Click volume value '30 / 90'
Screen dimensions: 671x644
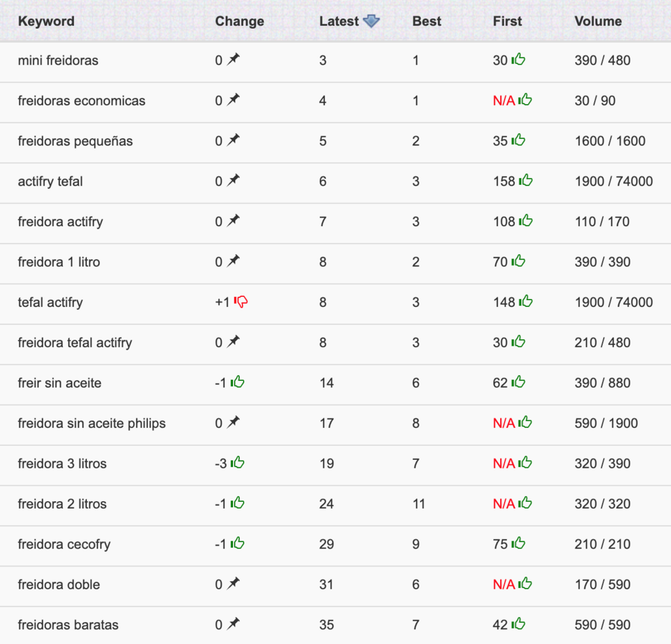[595, 101]
